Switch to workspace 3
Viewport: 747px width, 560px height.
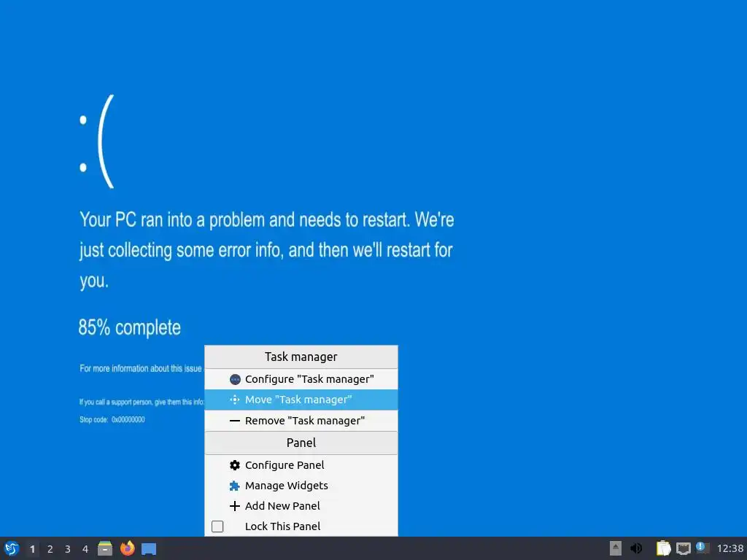pos(68,549)
